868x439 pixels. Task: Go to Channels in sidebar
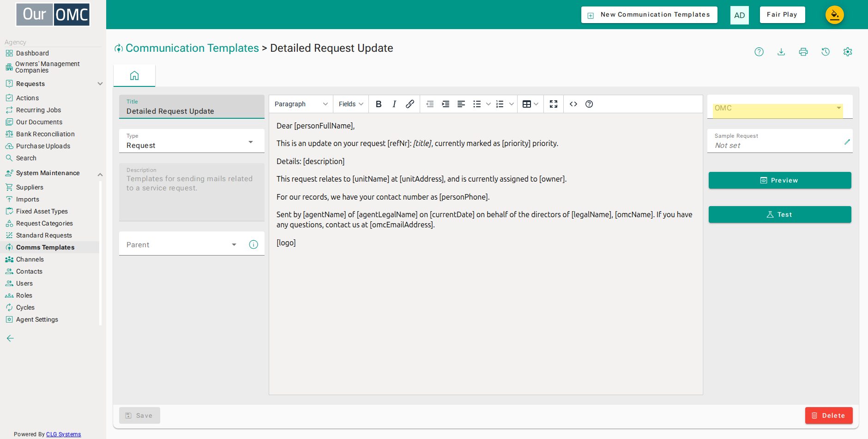(x=30, y=259)
